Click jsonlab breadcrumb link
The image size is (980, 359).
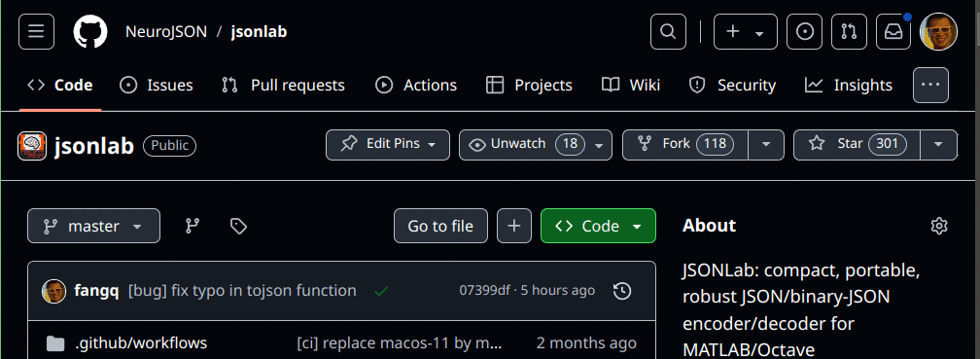[x=259, y=32]
